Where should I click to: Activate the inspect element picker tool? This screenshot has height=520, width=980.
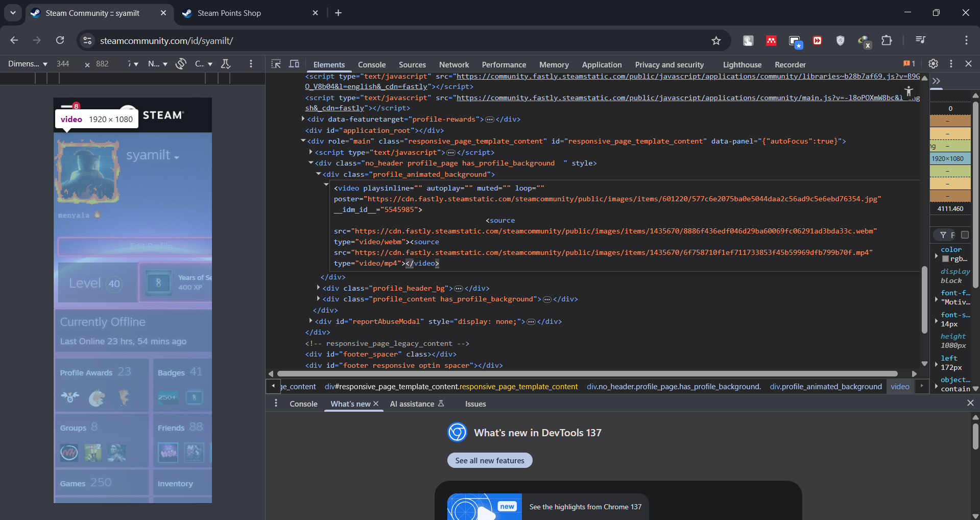click(x=276, y=64)
